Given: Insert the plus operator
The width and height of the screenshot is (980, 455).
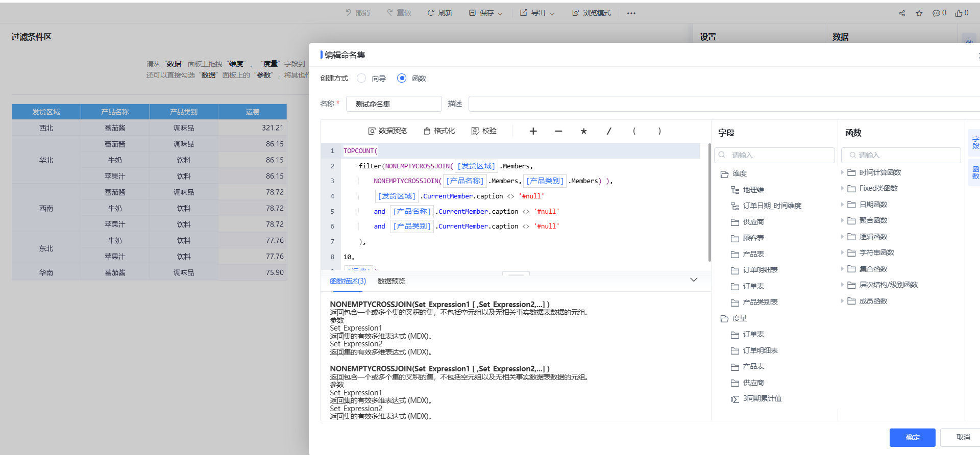Looking at the screenshot, I should 533,131.
